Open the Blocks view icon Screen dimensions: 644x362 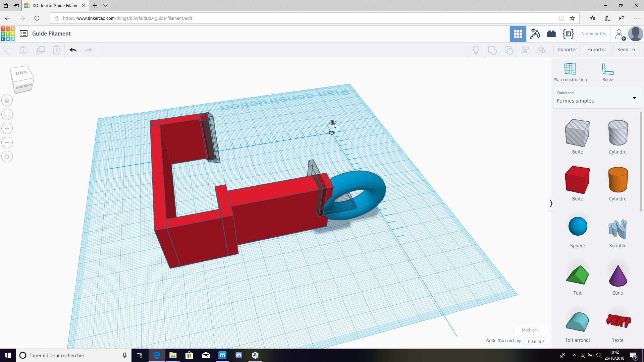point(535,34)
